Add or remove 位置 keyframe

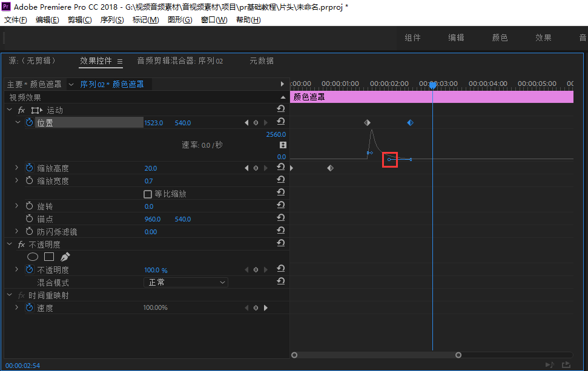(x=256, y=122)
